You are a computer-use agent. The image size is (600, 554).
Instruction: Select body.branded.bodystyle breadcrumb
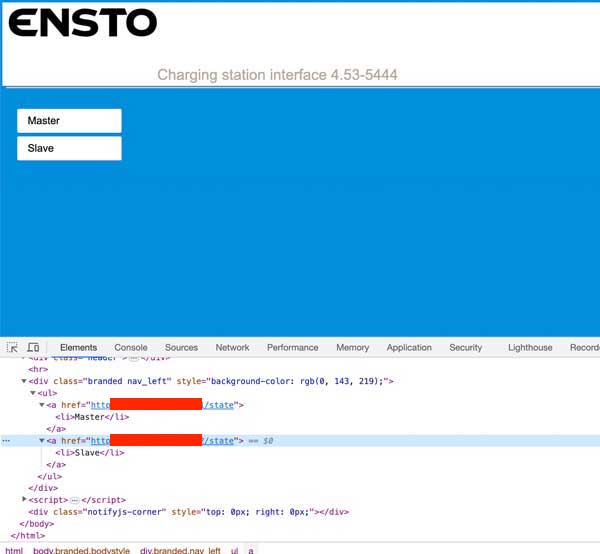coord(82,551)
